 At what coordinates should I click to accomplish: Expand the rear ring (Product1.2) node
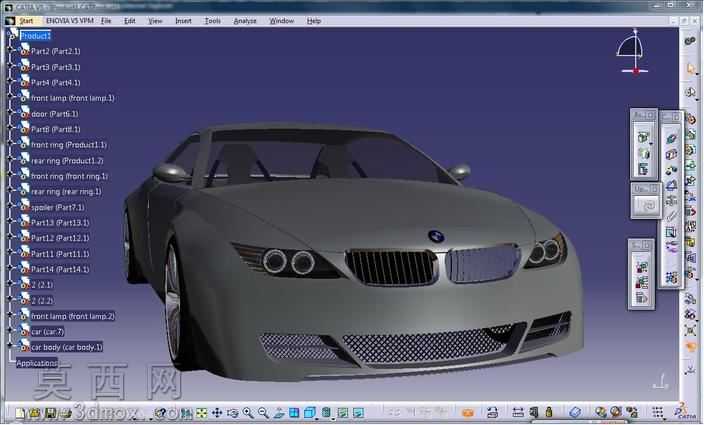[11, 160]
